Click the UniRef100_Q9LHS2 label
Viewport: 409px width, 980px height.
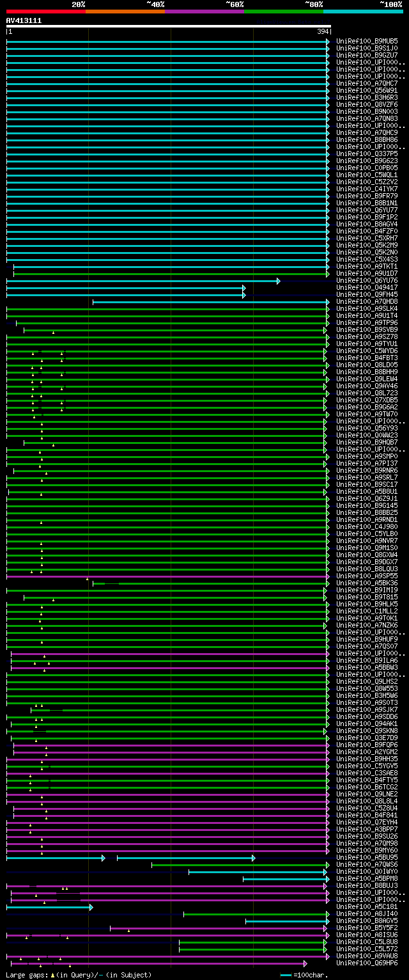click(x=367, y=681)
